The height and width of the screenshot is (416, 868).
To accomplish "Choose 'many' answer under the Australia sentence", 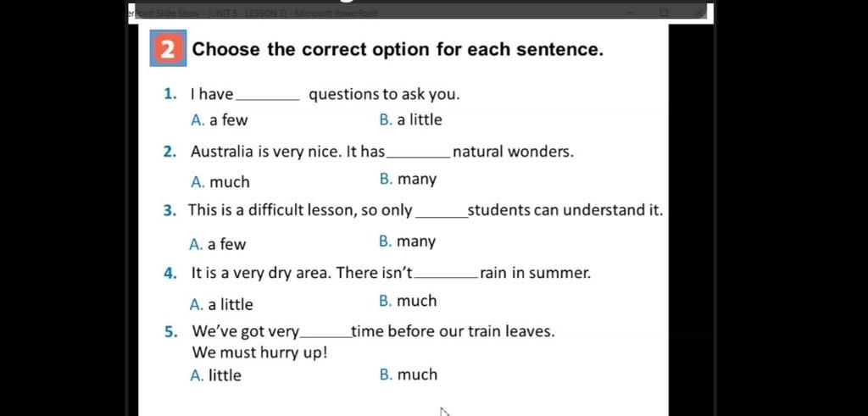I will pos(409,180).
